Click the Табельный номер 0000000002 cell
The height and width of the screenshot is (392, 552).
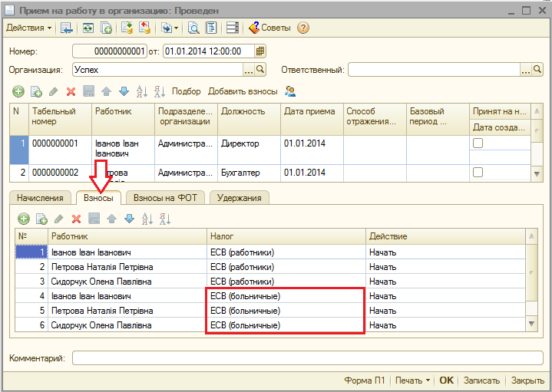tap(60, 173)
